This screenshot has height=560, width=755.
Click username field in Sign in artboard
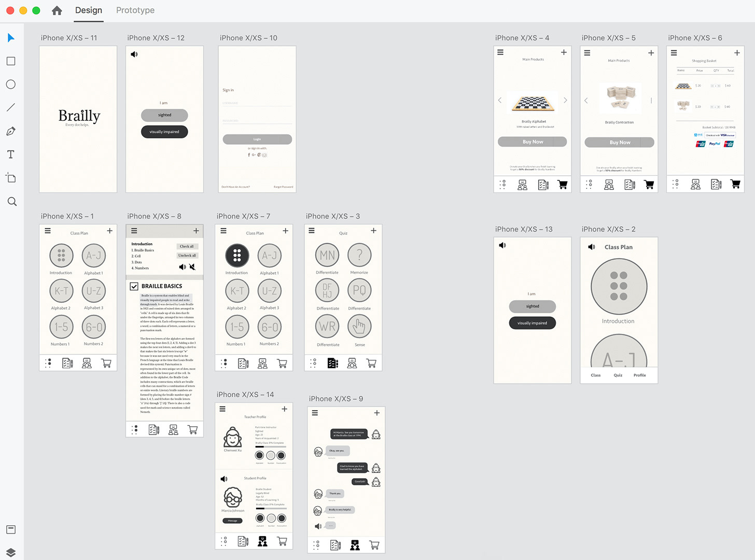(x=257, y=103)
